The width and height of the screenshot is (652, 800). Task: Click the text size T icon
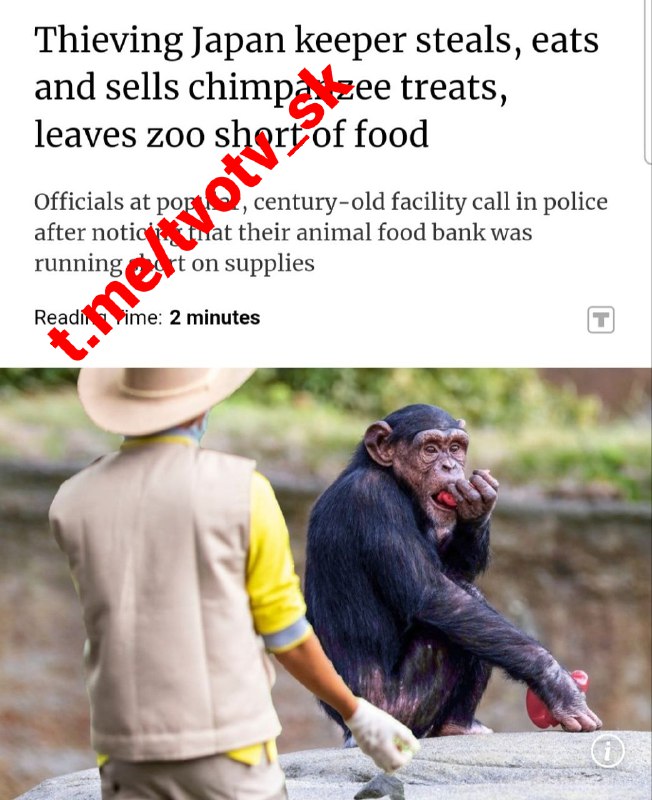point(600,320)
